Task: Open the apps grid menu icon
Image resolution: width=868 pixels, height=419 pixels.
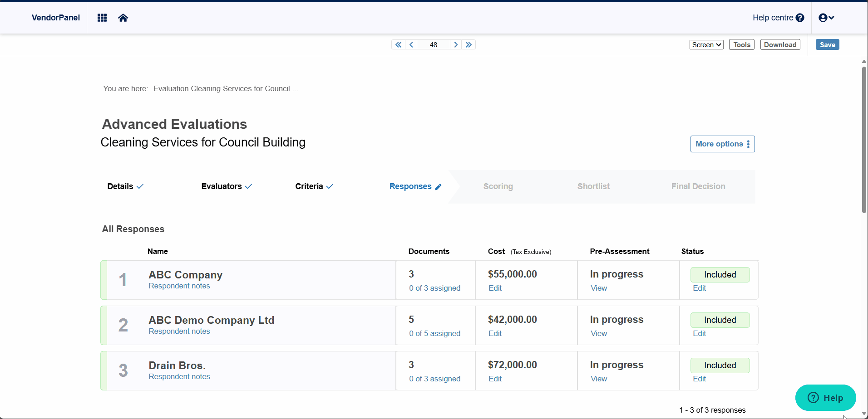Action: [102, 18]
